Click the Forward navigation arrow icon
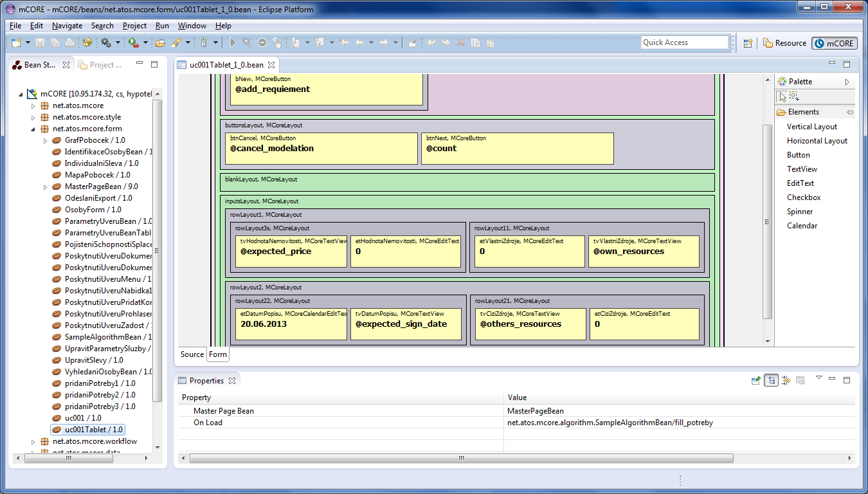Screen dimensions: 868x494 point(384,42)
